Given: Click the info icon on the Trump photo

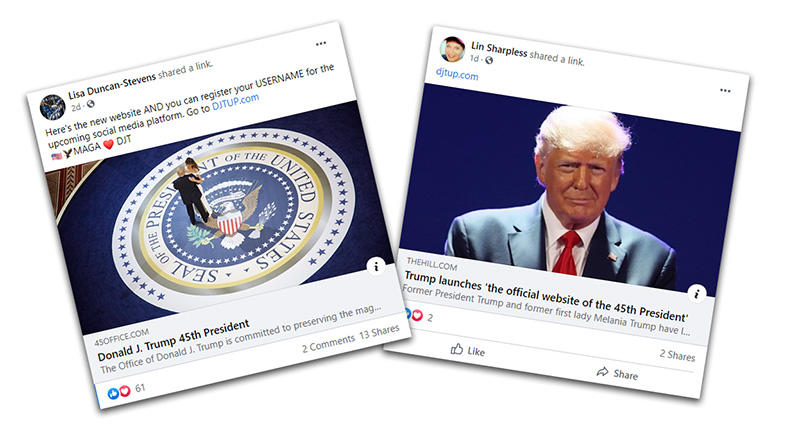Looking at the screenshot, I should tap(697, 293).
